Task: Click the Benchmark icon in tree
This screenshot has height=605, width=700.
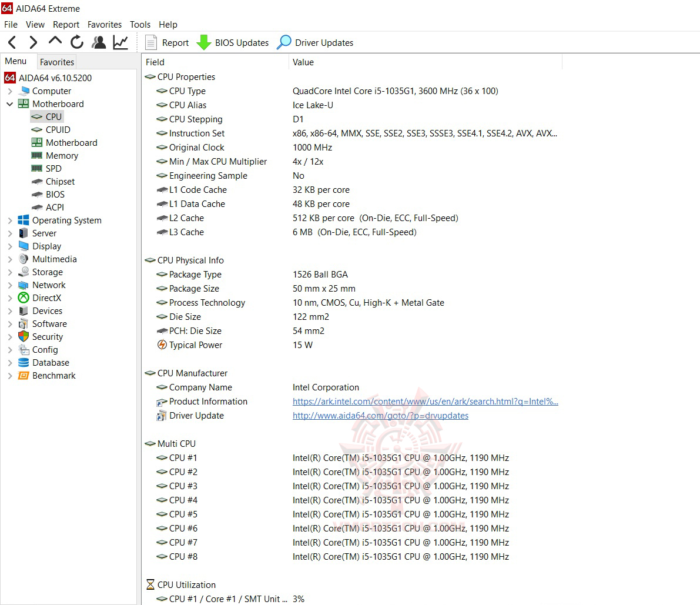Action: pyautogui.click(x=23, y=376)
